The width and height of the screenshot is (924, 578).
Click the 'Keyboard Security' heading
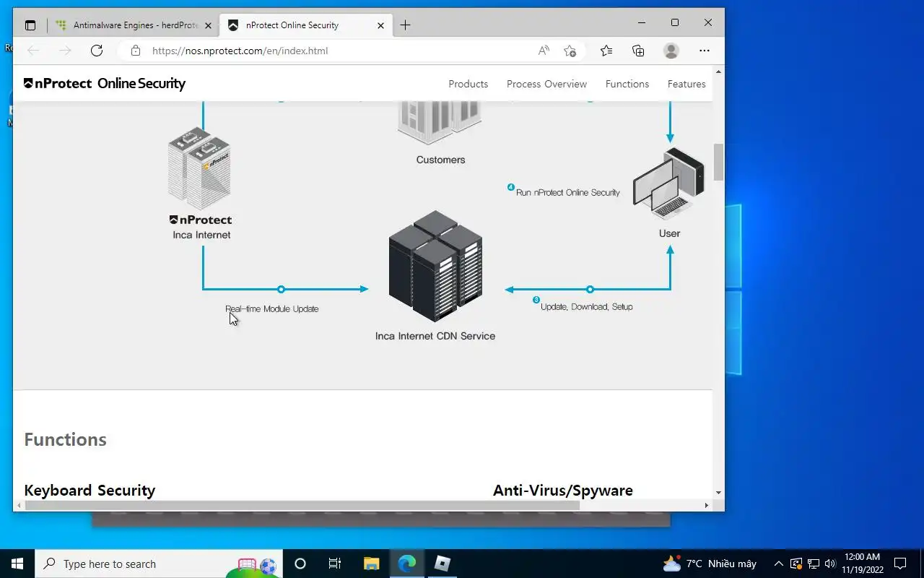coord(90,491)
